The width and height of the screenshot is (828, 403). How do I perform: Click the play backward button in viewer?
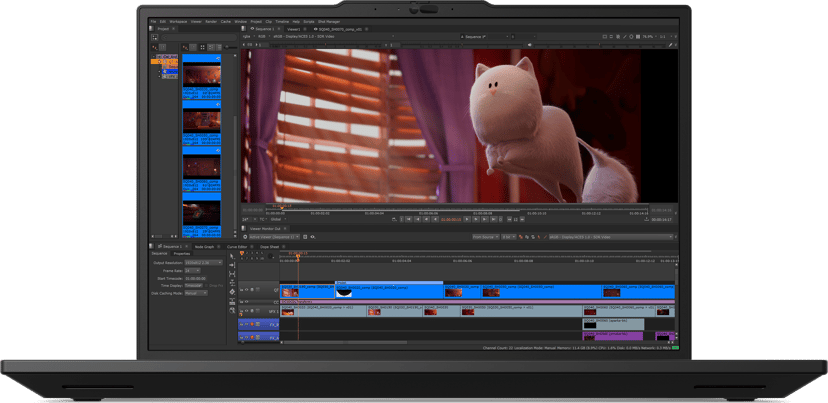[x=435, y=219]
